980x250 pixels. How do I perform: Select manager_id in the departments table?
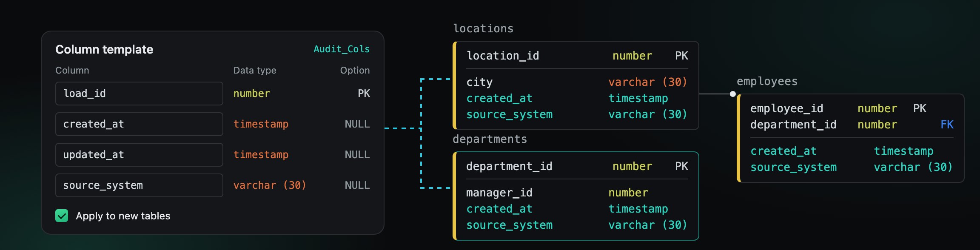point(499,193)
